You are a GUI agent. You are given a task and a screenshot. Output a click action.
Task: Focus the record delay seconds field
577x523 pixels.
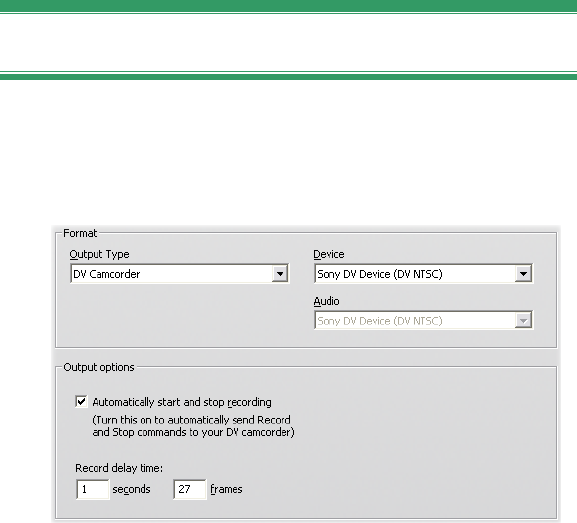[92, 489]
